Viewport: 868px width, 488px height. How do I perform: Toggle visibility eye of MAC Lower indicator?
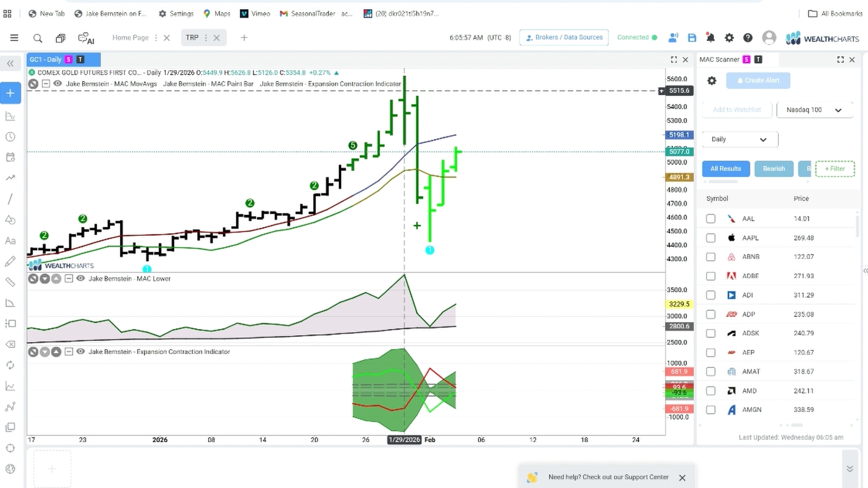(x=80, y=279)
